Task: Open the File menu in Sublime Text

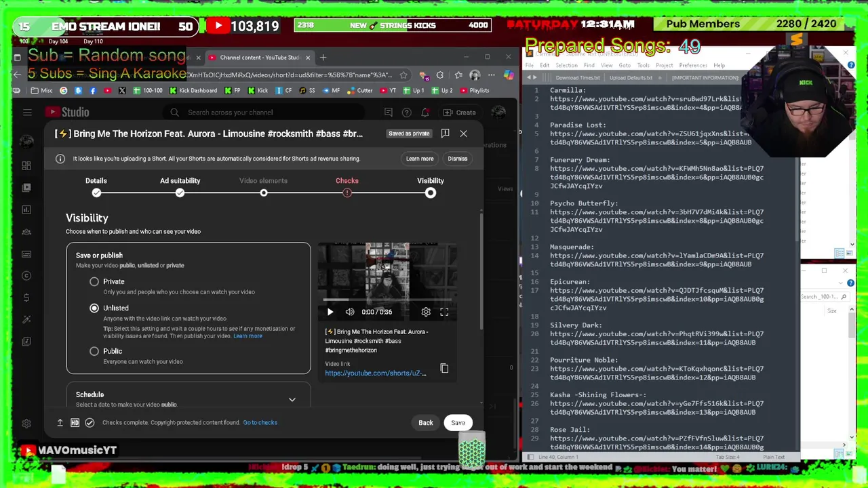Action: 530,66
